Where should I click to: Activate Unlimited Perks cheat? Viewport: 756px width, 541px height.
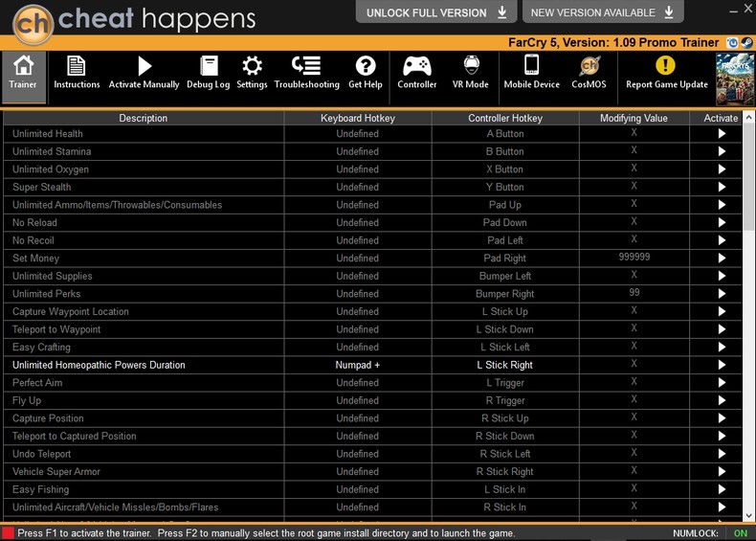point(722,293)
